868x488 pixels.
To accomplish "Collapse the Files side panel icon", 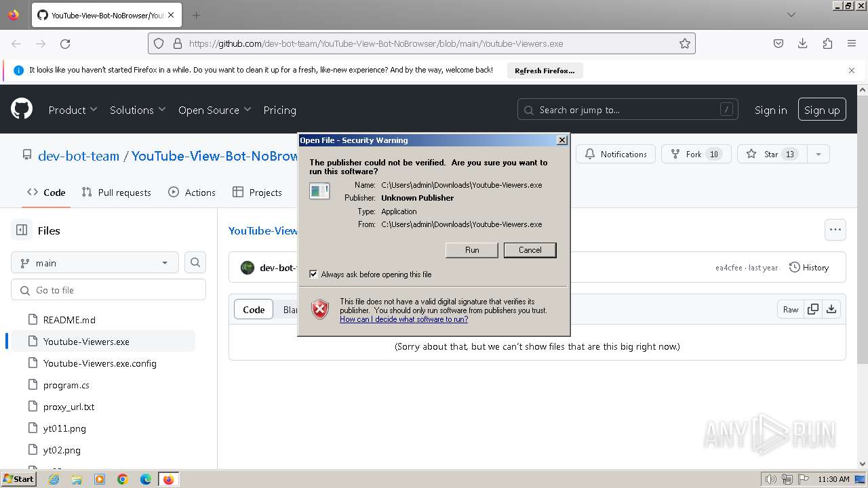I will point(22,230).
